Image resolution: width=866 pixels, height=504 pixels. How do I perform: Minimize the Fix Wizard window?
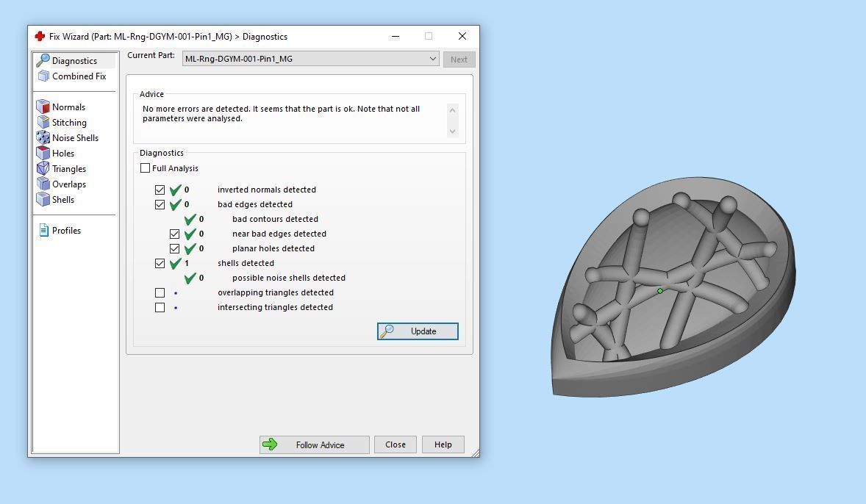(x=396, y=37)
